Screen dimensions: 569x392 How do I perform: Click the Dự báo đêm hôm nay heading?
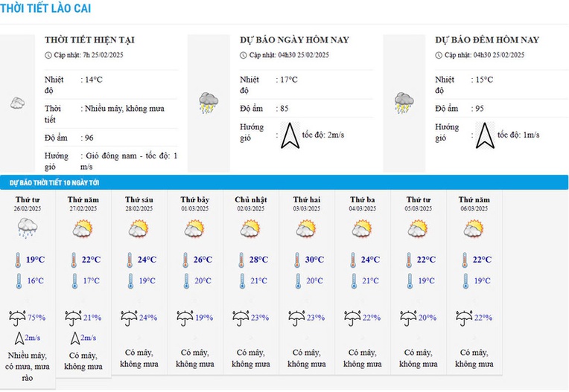[x=487, y=40]
